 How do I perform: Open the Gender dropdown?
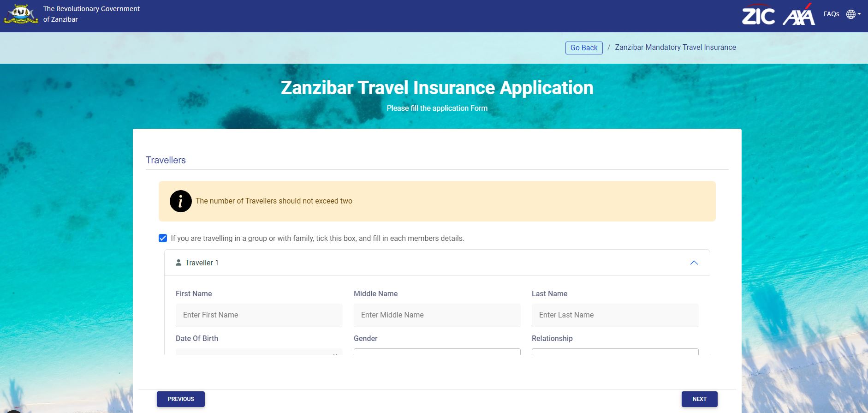tap(437, 352)
